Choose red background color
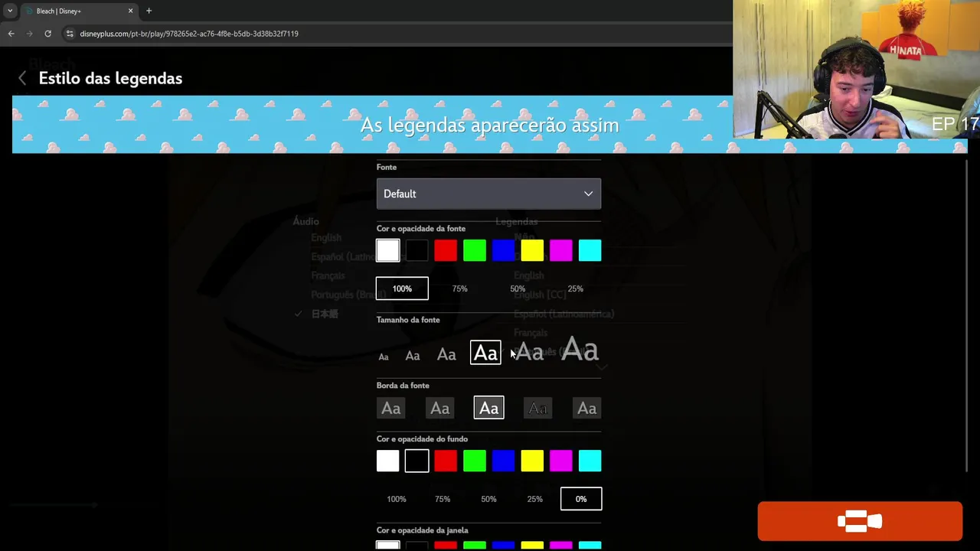This screenshot has width=980, height=551. click(446, 461)
